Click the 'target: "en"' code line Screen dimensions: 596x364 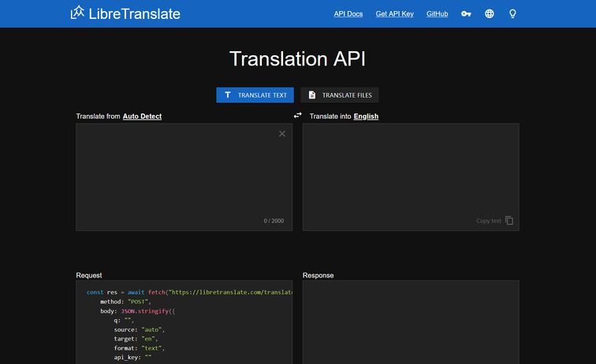pos(136,339)
